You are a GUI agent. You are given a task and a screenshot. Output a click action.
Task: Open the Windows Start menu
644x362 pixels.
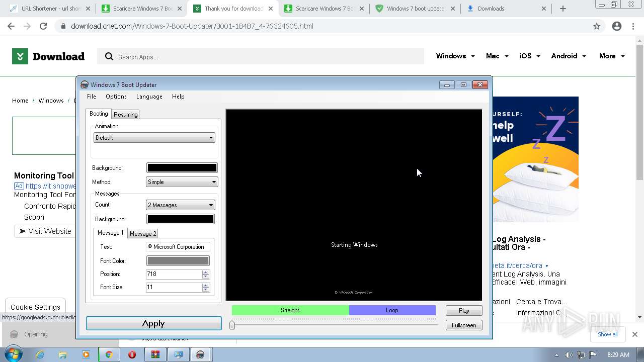pos(13,354)
